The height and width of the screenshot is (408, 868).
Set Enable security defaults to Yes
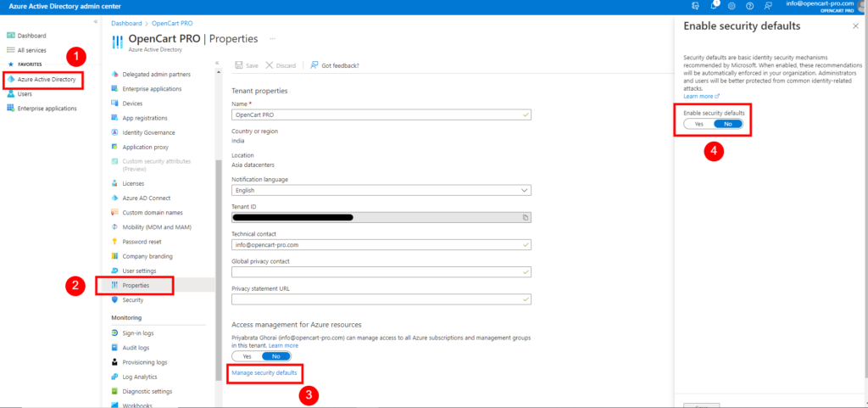click(x=699, y=124)
